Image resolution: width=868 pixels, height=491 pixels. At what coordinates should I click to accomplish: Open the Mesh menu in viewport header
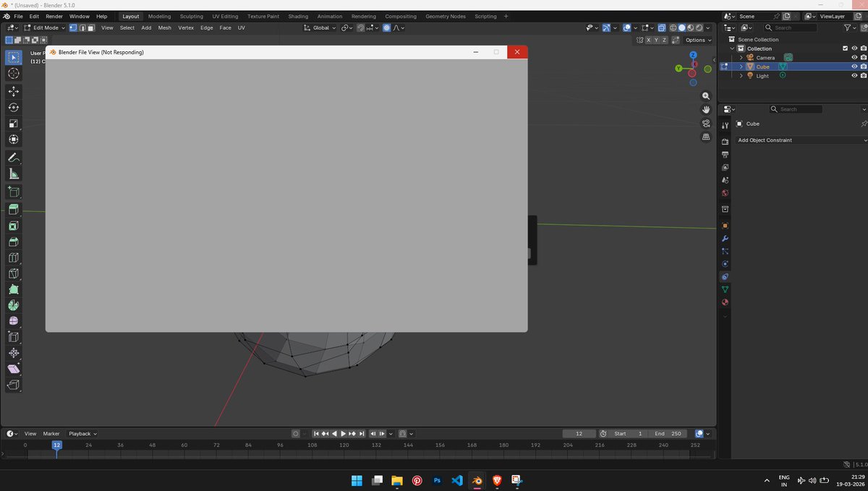click(x=164, y=27)
